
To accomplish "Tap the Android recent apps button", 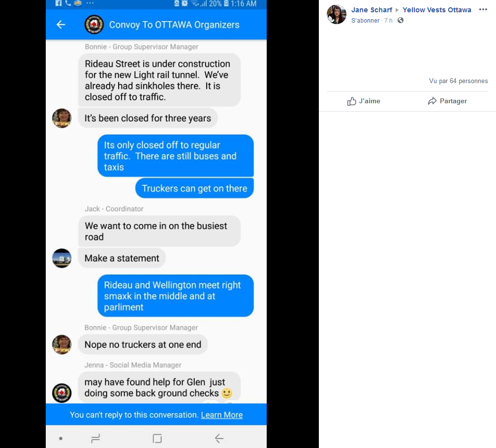I will [x=95, y=438].
